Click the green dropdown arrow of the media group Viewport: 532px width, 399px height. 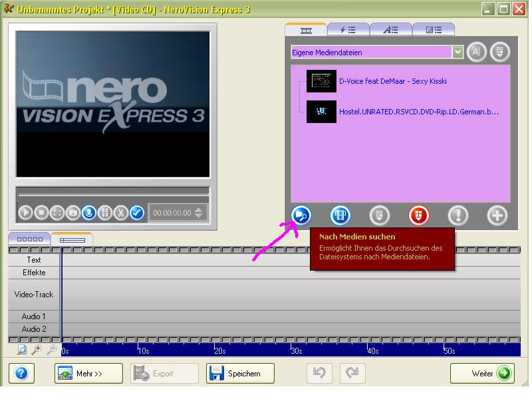pyautogui.click(x=458, y=53)
